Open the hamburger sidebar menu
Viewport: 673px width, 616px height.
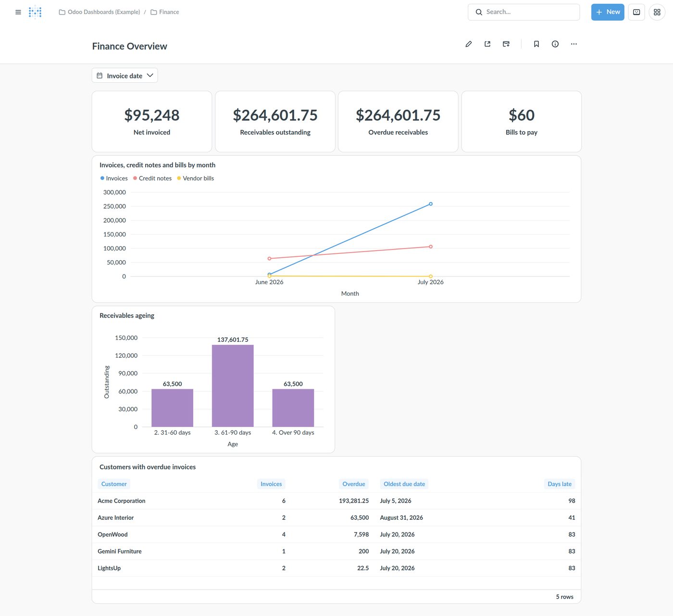[18, 12]
